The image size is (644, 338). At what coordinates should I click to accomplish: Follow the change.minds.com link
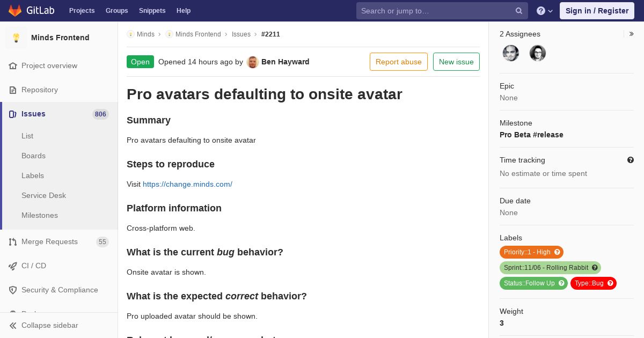(187, 184)
